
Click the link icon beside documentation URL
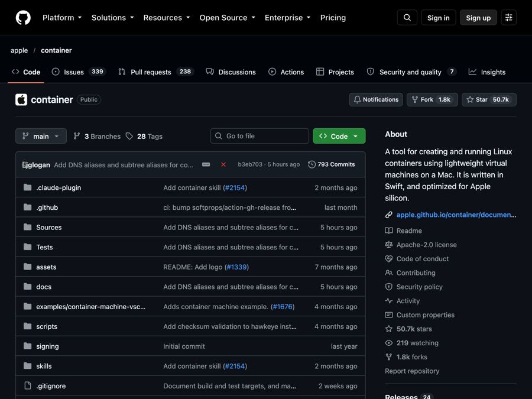pyautogui.click(x=388, y=215)
